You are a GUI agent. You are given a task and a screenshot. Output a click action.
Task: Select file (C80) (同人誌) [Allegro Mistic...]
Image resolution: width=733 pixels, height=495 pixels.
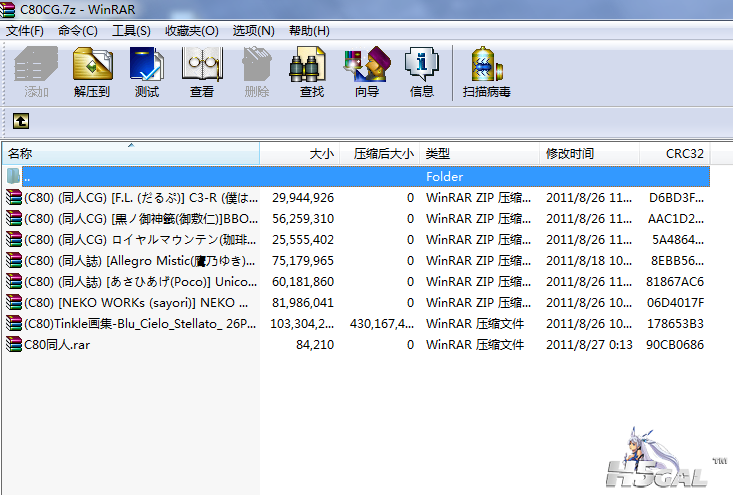pos(141,261)
